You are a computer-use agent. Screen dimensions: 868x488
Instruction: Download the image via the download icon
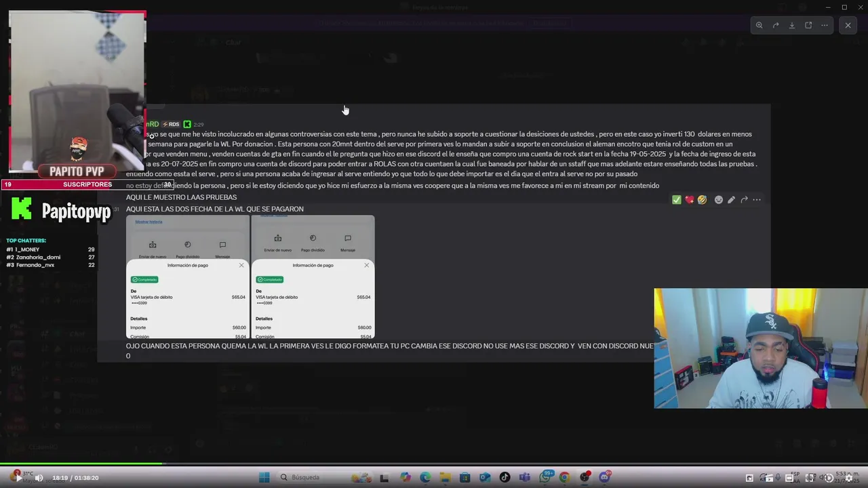tap(792, 25)
